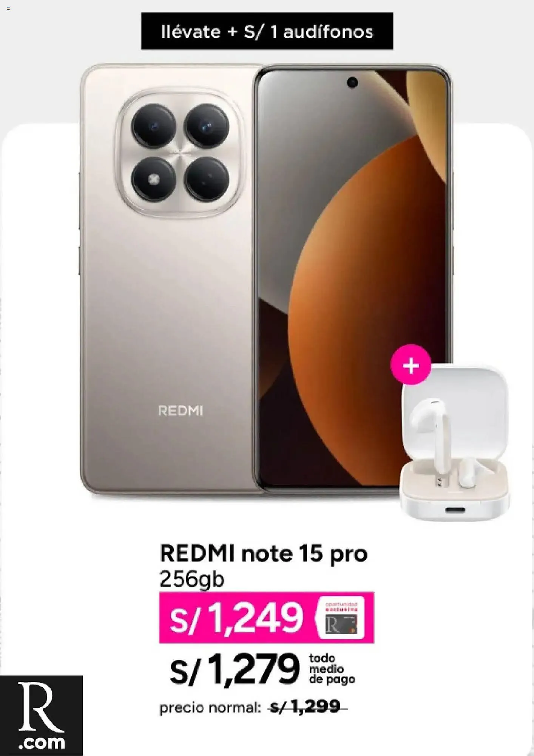Screen dimensions: 534x756
Task: Click the small menu icon in the top-left corner
Action: (8, 8)
